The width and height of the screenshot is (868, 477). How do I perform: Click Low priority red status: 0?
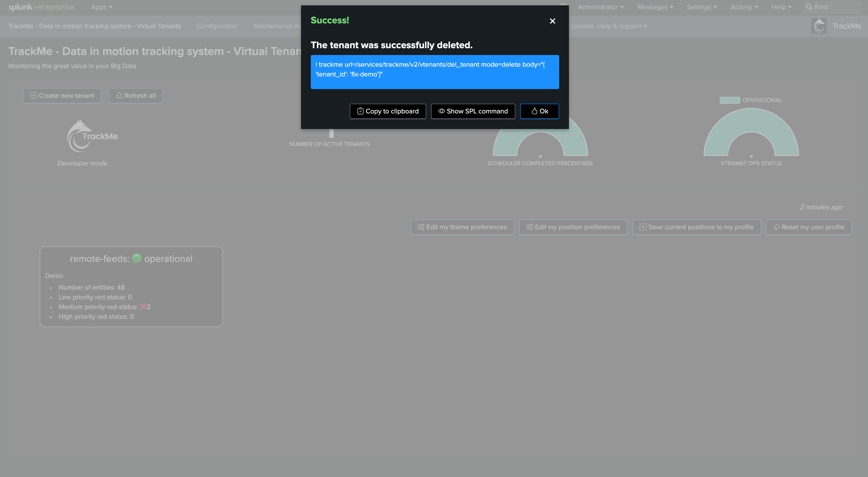tap(95, 297)
